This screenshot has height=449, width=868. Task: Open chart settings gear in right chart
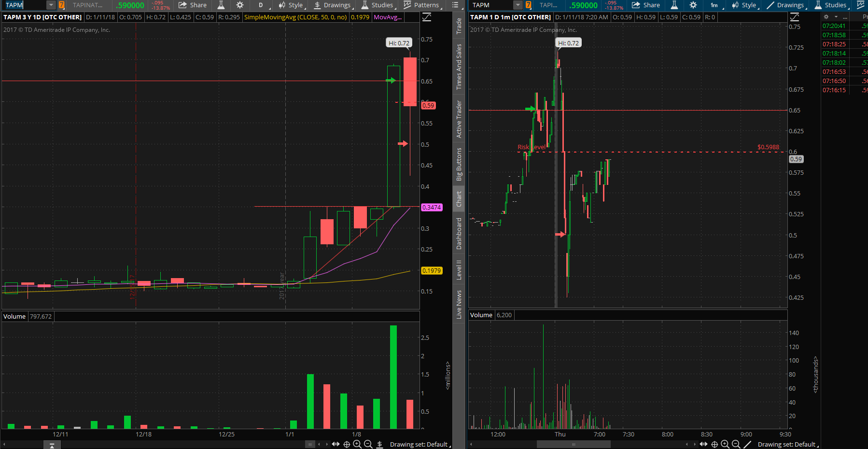point(693,5)
